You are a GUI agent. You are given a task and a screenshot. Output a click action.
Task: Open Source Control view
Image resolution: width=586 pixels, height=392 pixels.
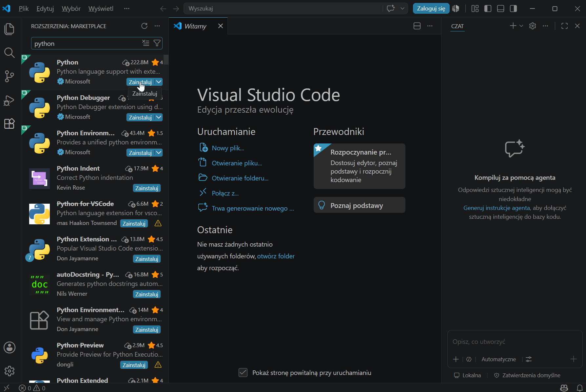9,76
